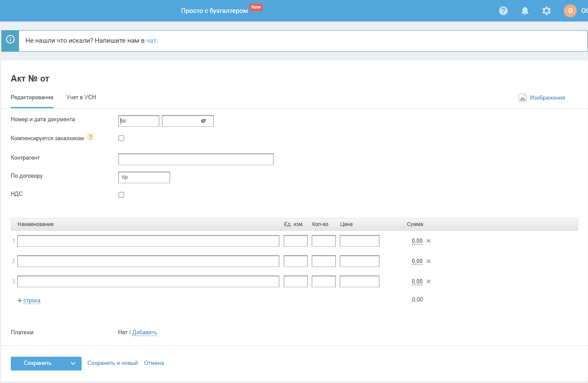Image resolution: width=588 pixels, height=383 pixels.
Task: Click the info icon in the banner
Action: (x=10, y=40)
